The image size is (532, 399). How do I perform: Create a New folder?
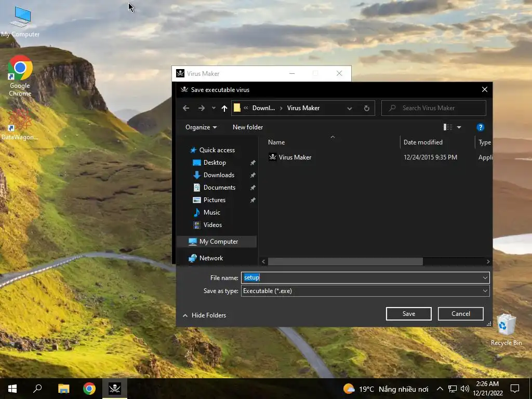[x=248, y=127]
